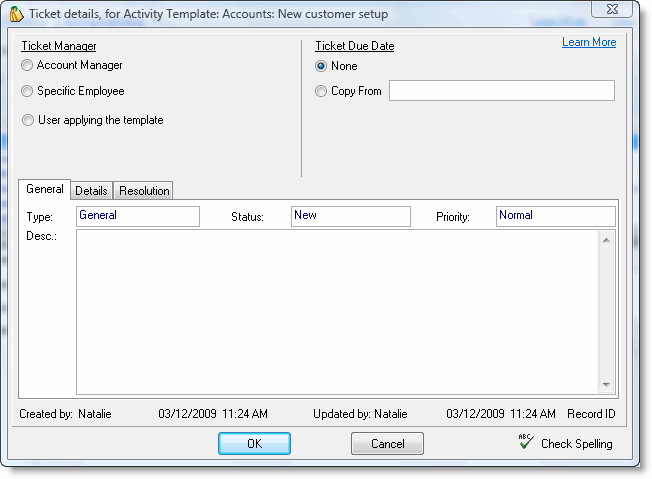Open the Status field showing New

350,216
